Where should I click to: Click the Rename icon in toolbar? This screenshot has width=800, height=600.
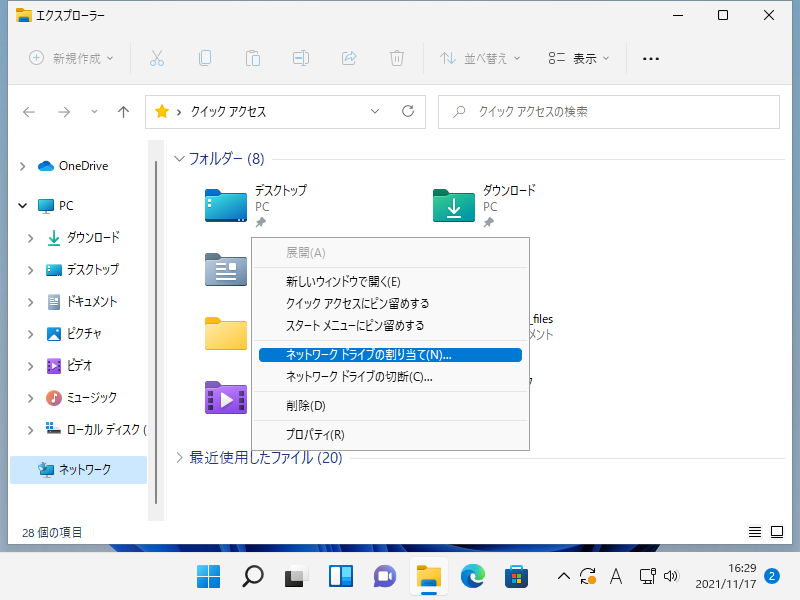[x=301, y=58]
